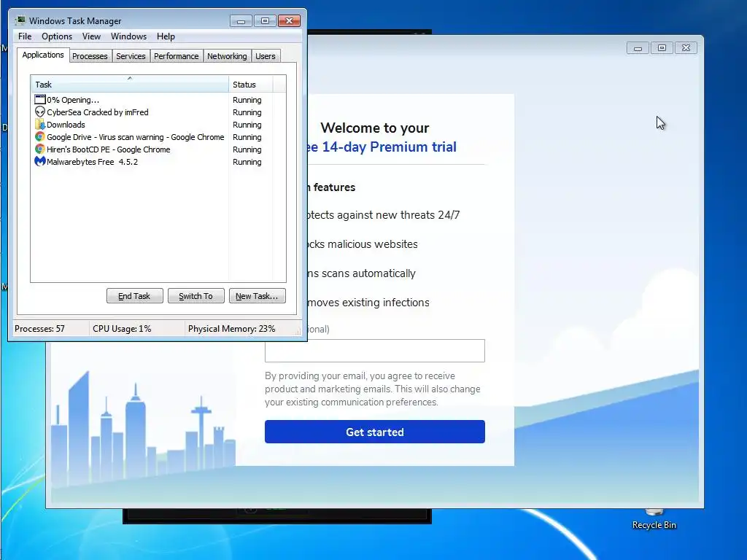Open the Help menu
Image resolution: width=747 pixels, height=560 pixels.
pos(166,36)
